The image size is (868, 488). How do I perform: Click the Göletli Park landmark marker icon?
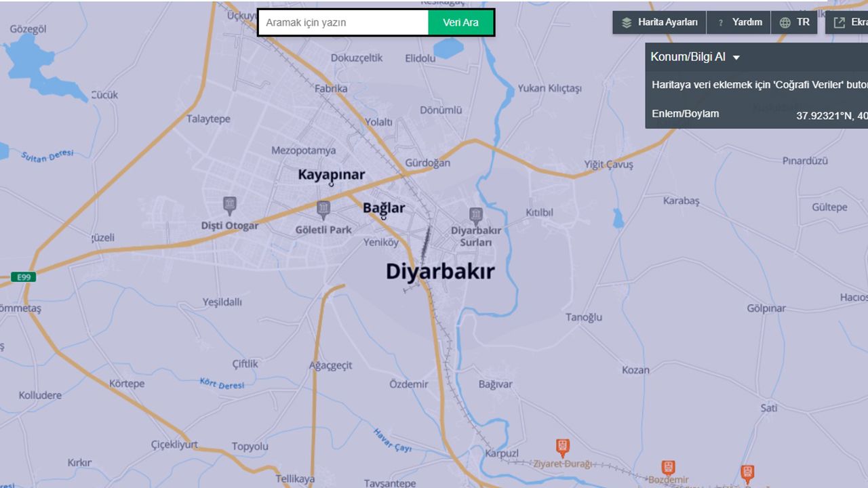323,209
